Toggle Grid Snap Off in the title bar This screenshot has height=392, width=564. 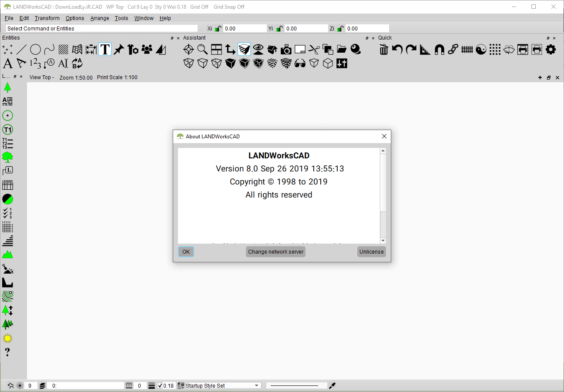point(229,7)
